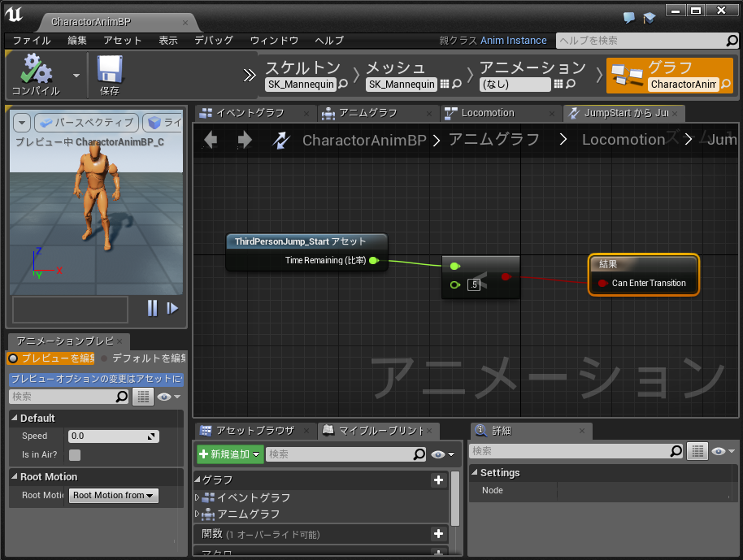
Task: Browse to CharactorAnim graph asset magnifier
Action: pos(725,85)
